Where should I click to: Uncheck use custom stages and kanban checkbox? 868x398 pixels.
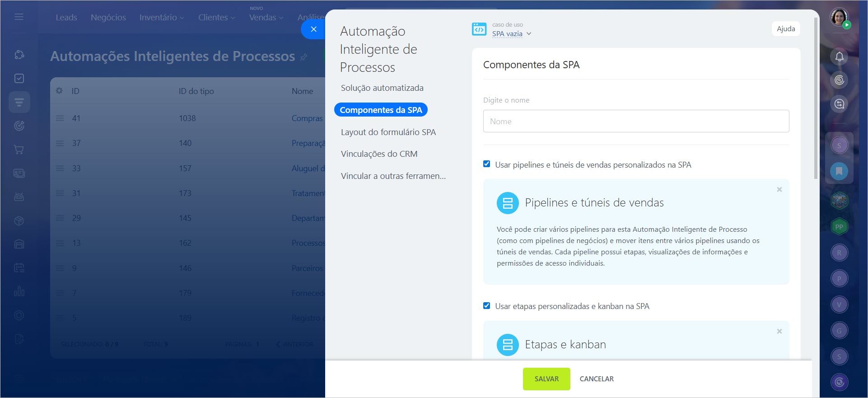487,306
